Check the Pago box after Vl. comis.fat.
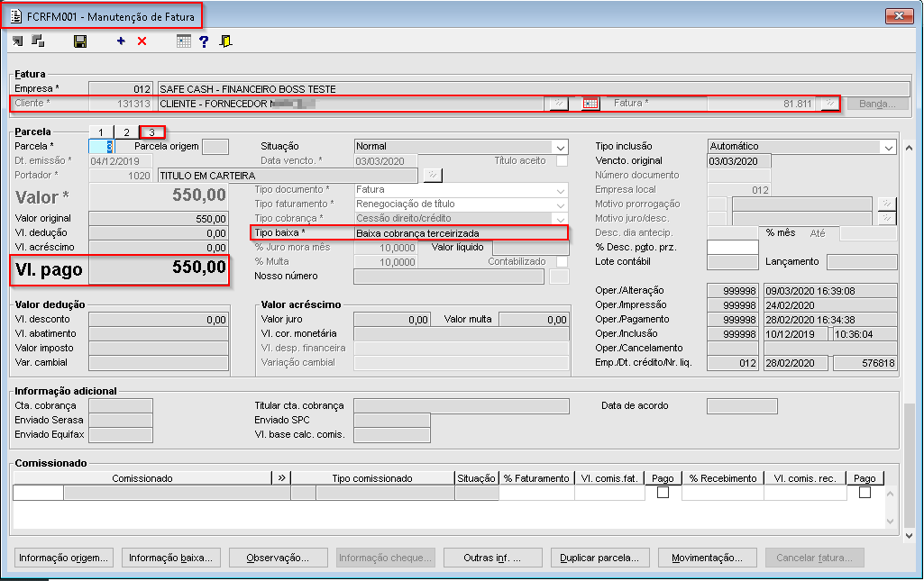Image resolution: width=924 pixels, height=581 pixels. pos(663,493)
